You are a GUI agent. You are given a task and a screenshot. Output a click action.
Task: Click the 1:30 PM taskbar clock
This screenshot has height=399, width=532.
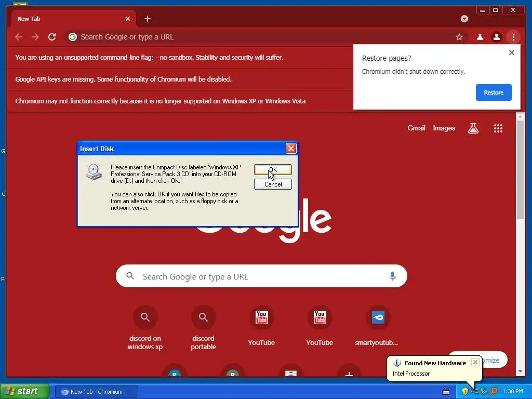(x=513, y=392)
